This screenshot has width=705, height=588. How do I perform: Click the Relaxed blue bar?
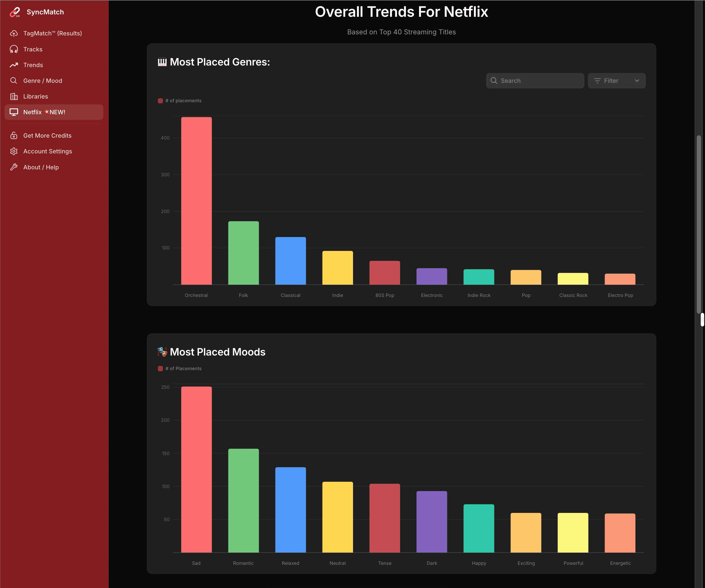click(x=290, y=510)
